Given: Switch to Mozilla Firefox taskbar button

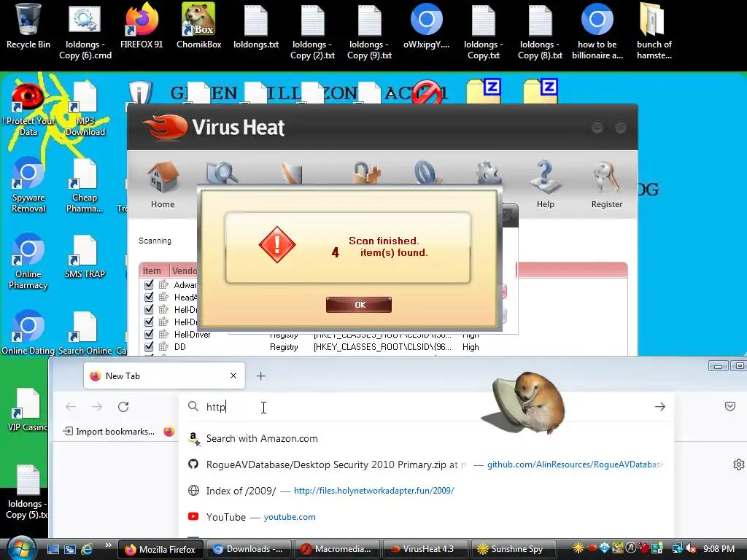Looking at the screenshot, I should pyautogui.click(x=160, y=549).
